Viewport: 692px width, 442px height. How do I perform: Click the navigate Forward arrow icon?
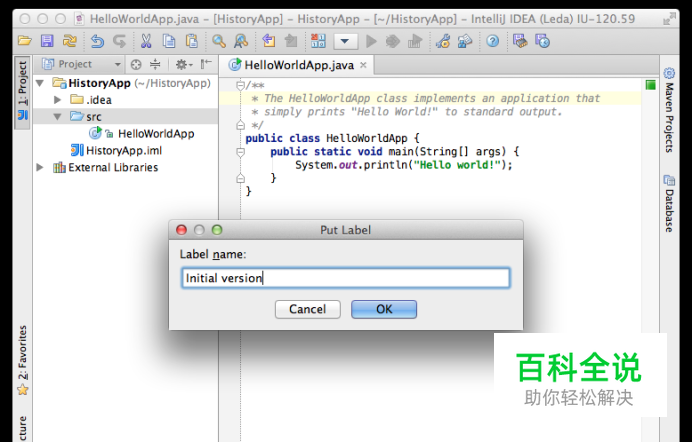point(291,41)
